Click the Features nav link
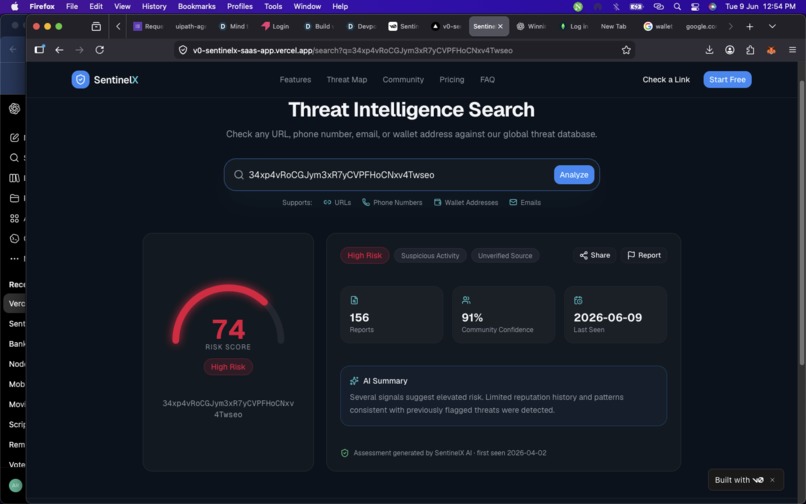 [295, 80]
